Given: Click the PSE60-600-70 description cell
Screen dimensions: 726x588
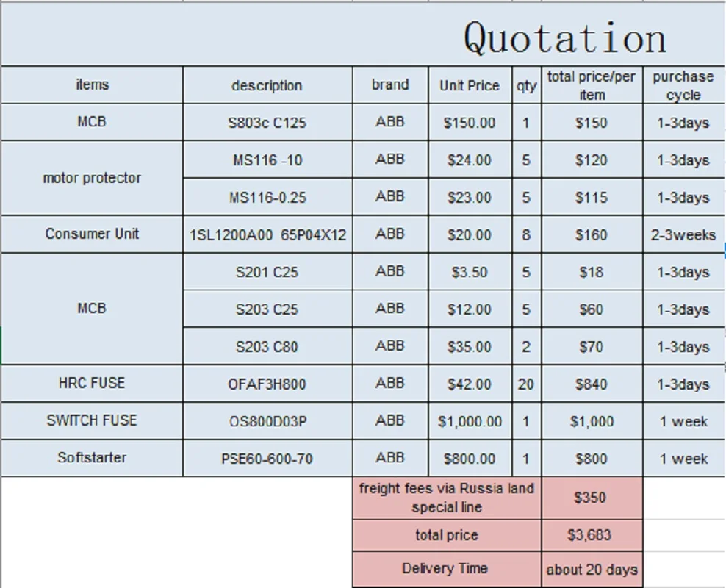Looking at the screenshot, I should [x=267, y=459].
